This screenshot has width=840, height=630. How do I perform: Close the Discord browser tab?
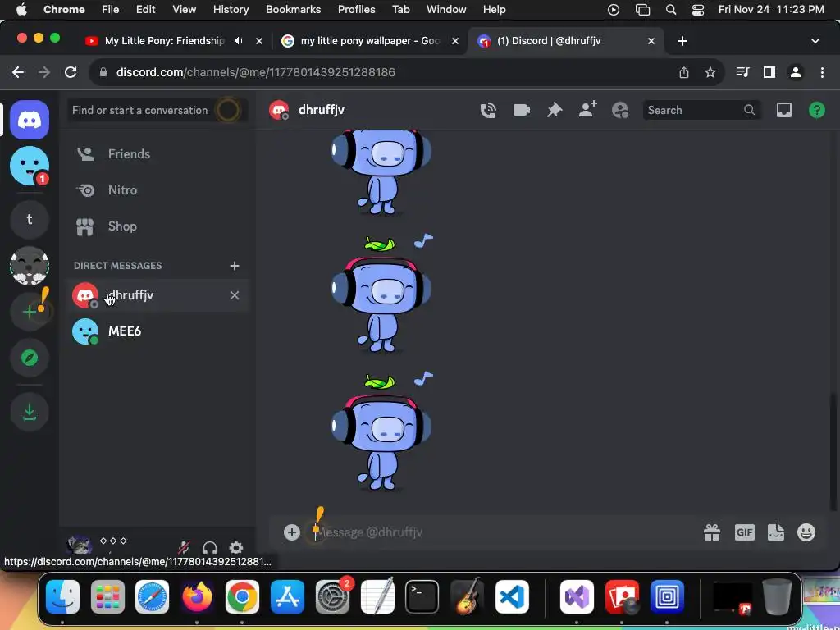651,41
